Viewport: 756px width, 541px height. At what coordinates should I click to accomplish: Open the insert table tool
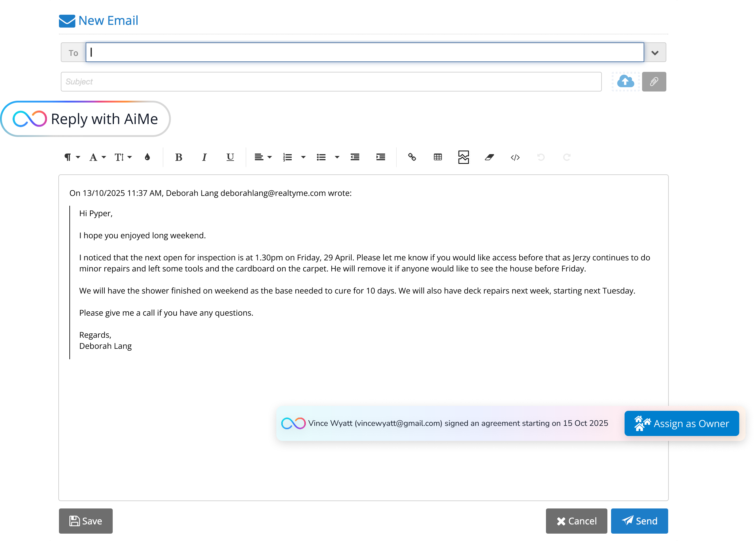tap(437, 157)
